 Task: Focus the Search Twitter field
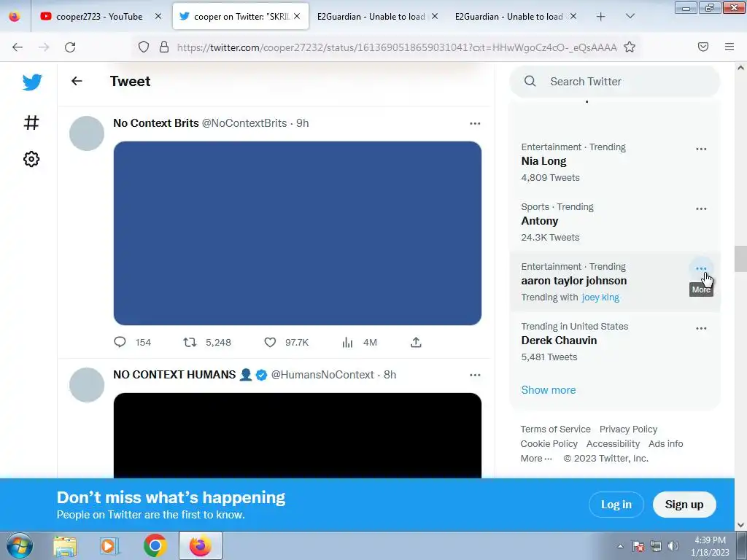tap(614, 82)
